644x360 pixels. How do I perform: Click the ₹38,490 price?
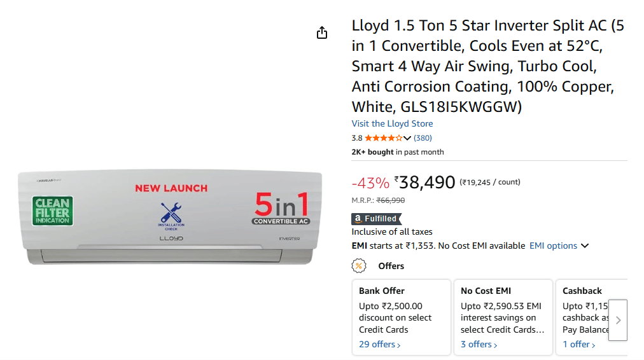pos(424,183)
